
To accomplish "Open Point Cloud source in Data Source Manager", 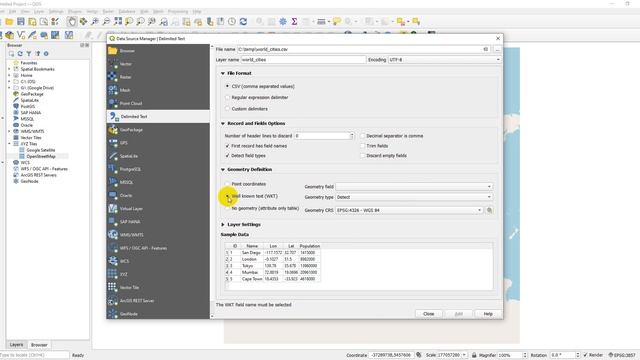I will coord(158,103).
